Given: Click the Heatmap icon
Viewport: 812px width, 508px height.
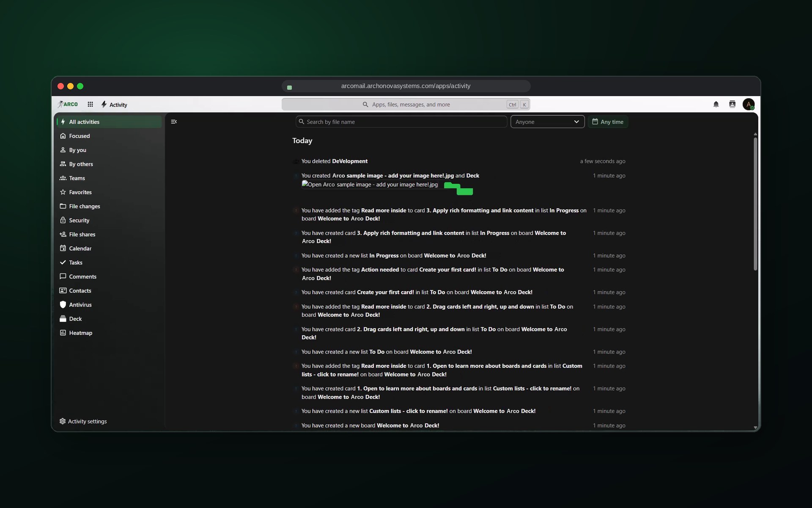Looking at the screenshot, I should [x=63, y=333].
